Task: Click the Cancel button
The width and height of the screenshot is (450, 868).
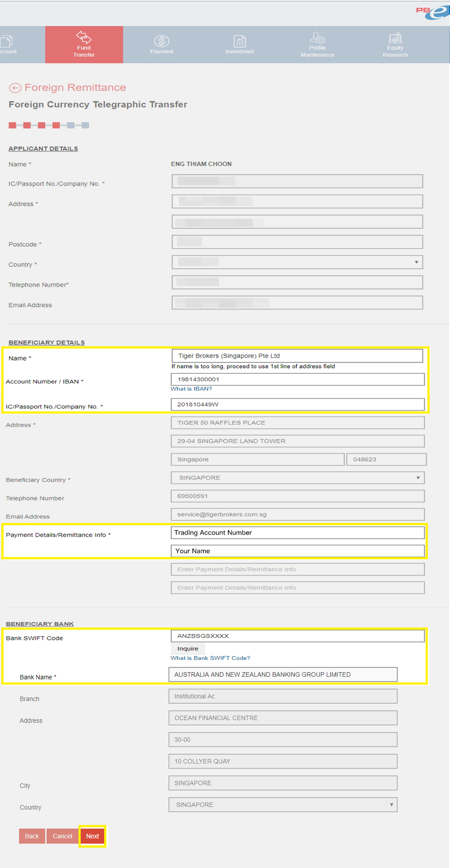Action: click(63, 836)
